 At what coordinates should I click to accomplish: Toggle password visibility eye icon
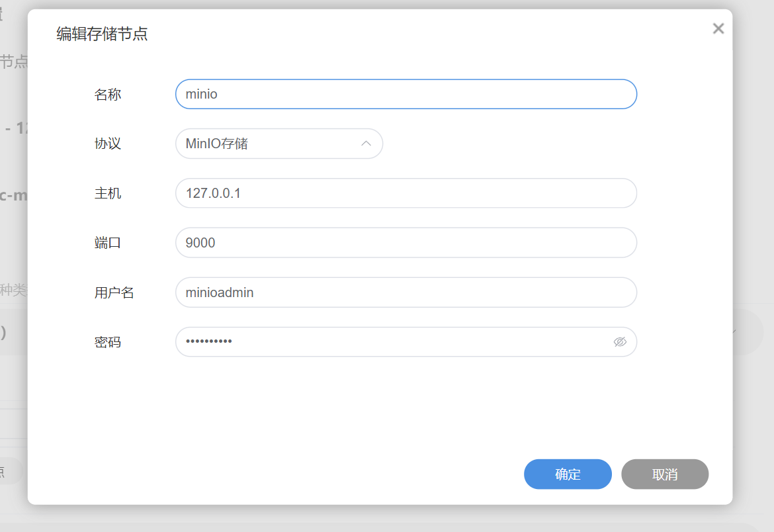[620, 342]
